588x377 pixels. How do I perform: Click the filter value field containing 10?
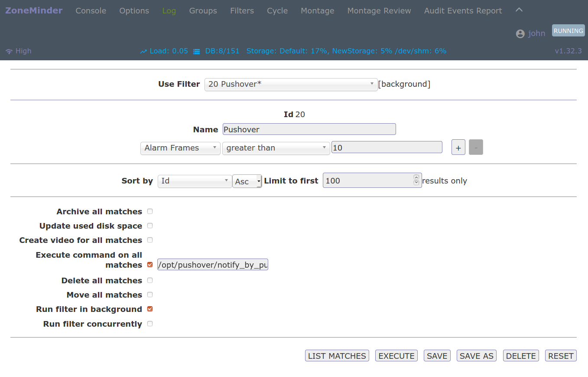pos(387,148)
